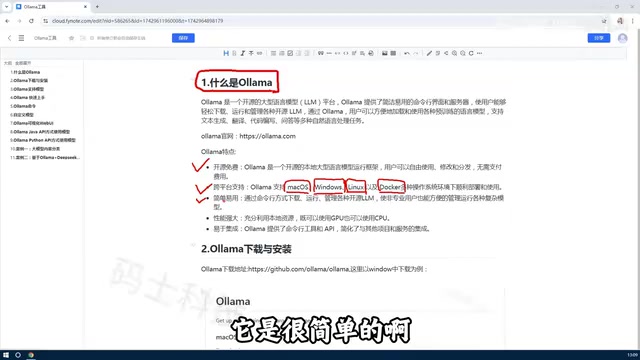Collapse section 2 Ollama下载与安装 heading arrow
Viewport: 640px width, 360px height.
click(193, 245)
